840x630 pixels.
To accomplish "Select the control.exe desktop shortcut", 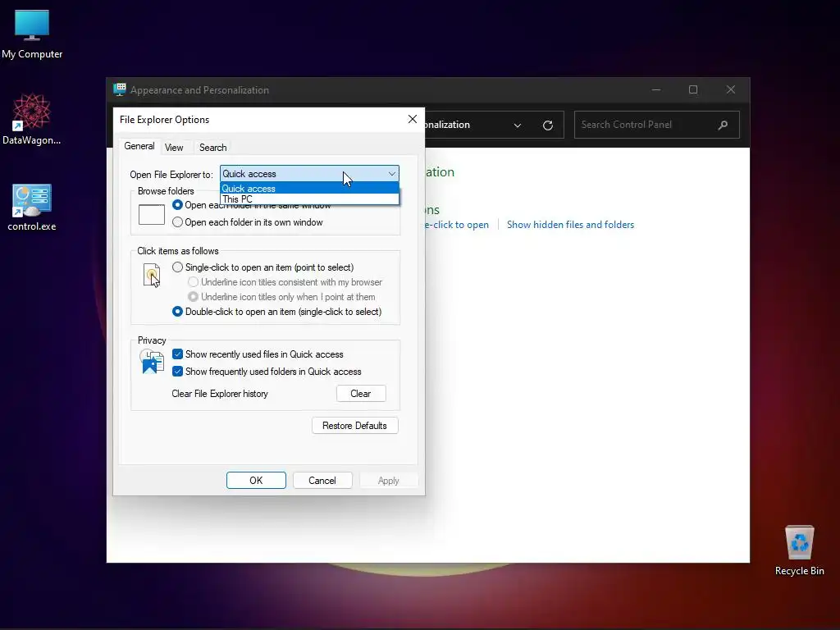I will [32, 208].
